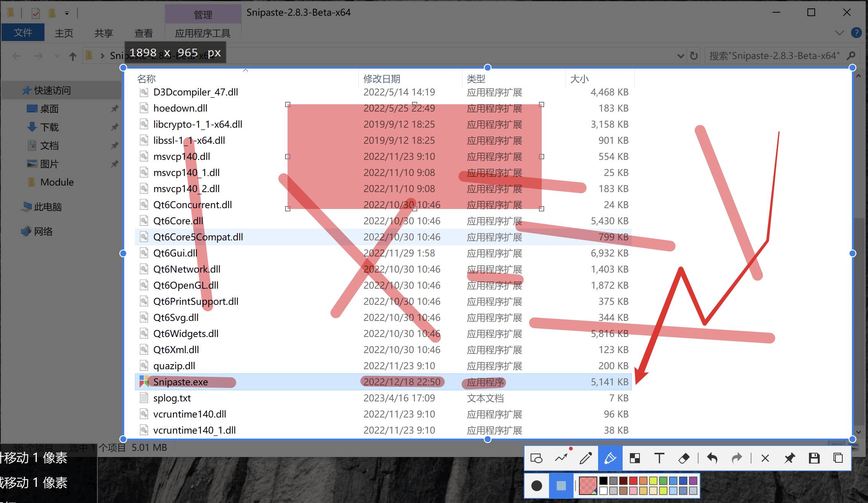Screen dimensions: 868x503
Task: Copy snip to clipboard
Action: point(838,458)
